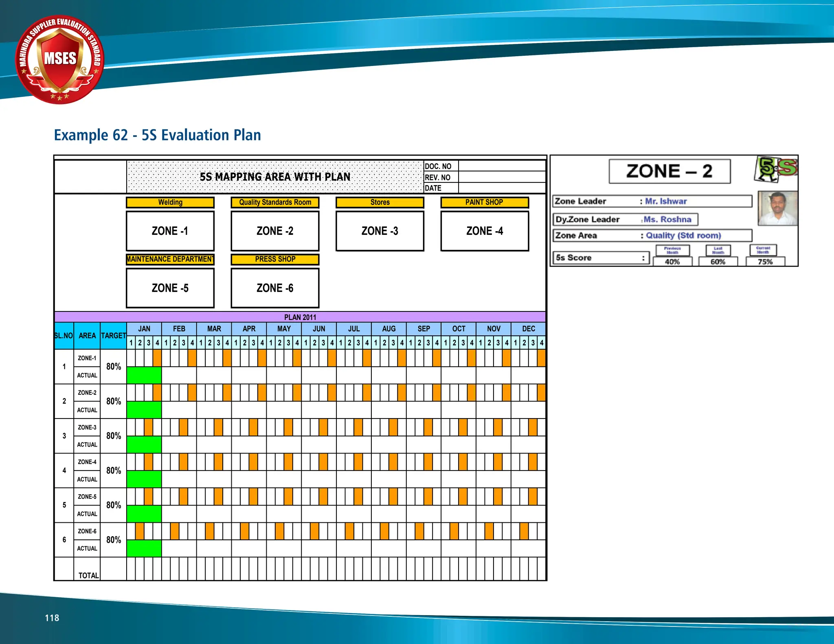The image size is (834, 644).
Task: Click the OCT month header
Action: (x=459, y=329)
